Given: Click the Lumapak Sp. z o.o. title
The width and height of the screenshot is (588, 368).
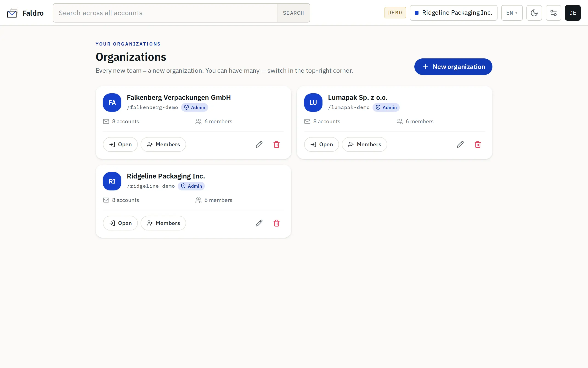Looking at the screenshot, I should click(358, 97).
